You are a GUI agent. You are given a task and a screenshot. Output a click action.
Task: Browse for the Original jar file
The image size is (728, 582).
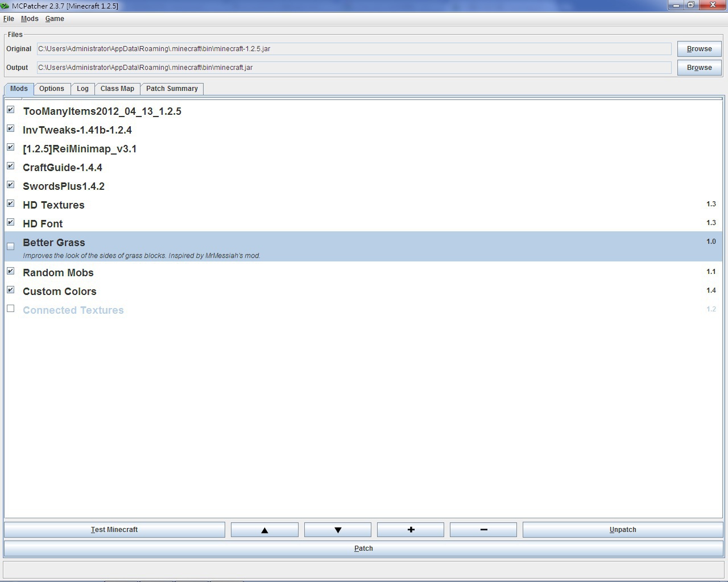pyautogui.click(x=699, y=49)
